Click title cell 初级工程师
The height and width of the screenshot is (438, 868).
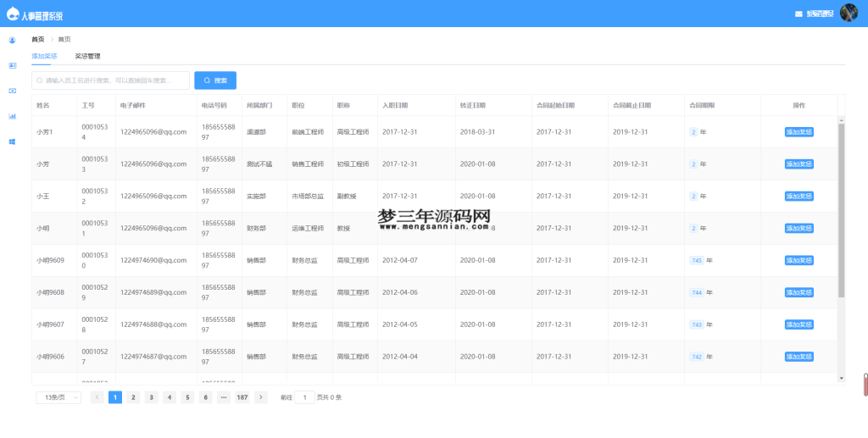[x=353, y=164]
